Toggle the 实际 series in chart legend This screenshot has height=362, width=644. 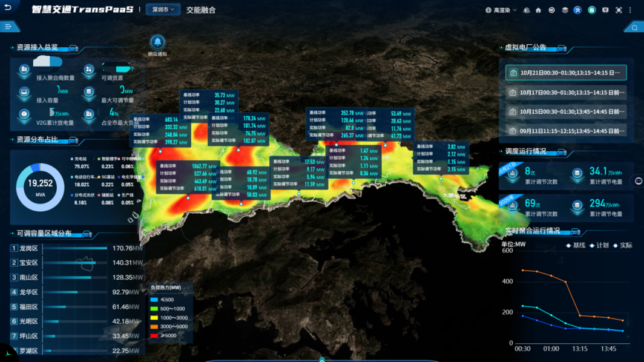pyautogui.click(x=622, y=245)
